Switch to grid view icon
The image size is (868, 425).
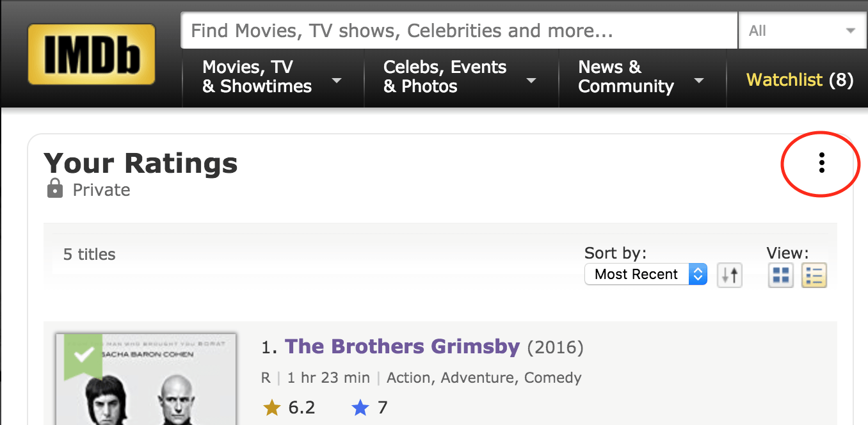pos(781,275)
